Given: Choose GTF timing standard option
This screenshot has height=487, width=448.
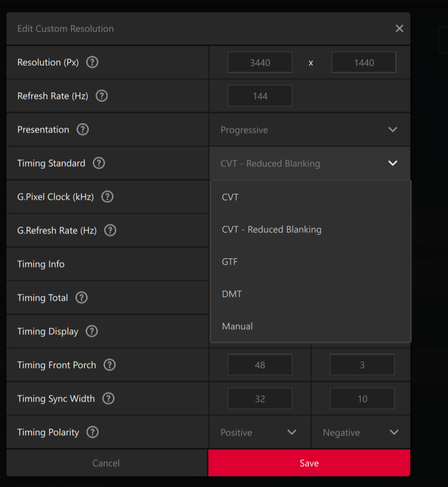Looking at the screenshot, I should point(229,262).
